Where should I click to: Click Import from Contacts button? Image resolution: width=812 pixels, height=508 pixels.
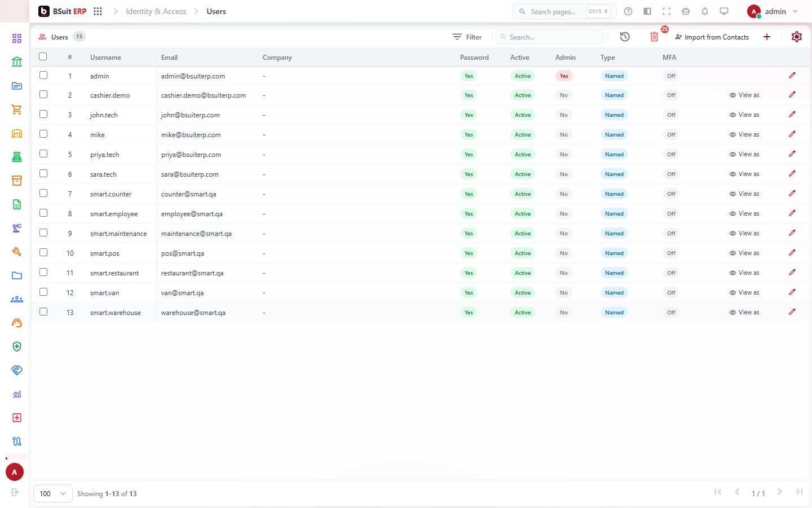(712, 37)
